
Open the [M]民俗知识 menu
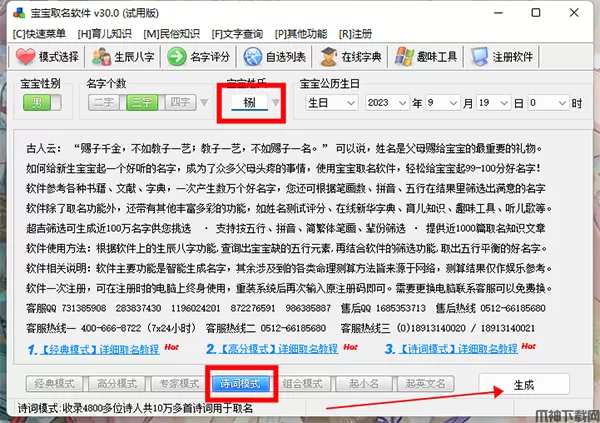171,34
